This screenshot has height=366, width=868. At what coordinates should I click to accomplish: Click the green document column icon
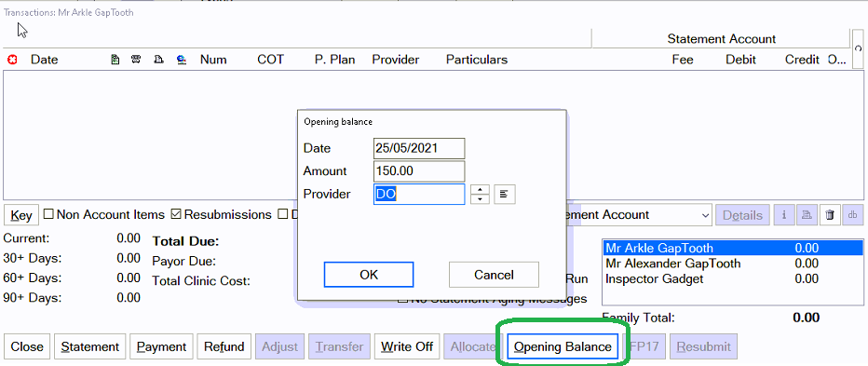coord(115,60)
